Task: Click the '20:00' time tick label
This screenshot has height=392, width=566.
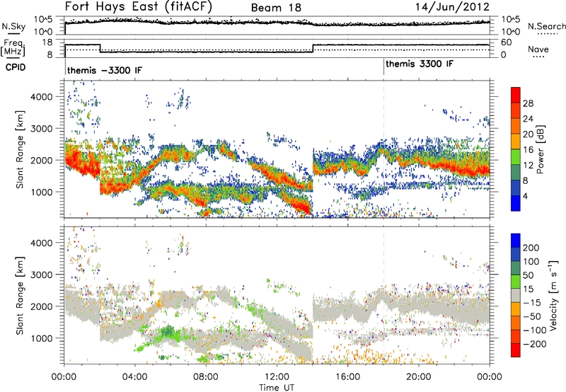Action: (x=418, y=377)
